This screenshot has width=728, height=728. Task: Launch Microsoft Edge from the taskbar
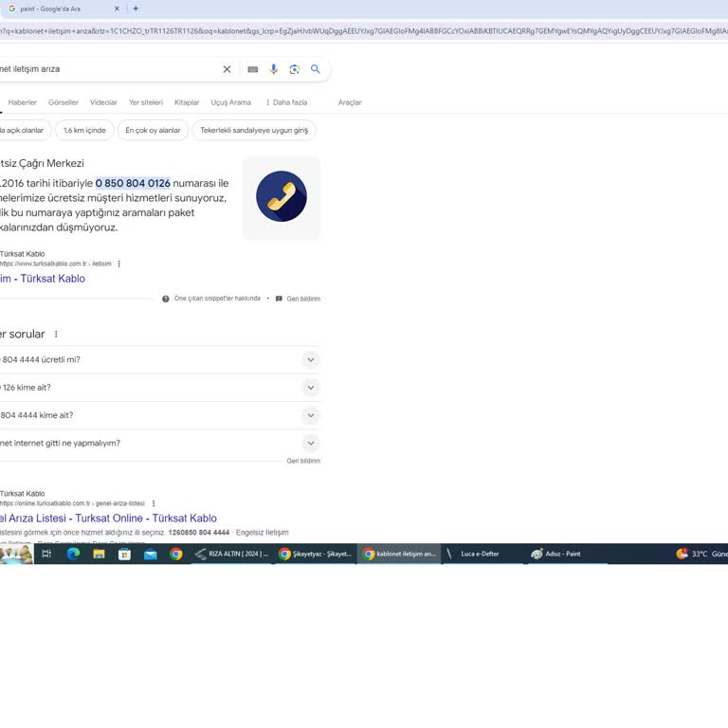pyautogui.click(x=73, y=554)
